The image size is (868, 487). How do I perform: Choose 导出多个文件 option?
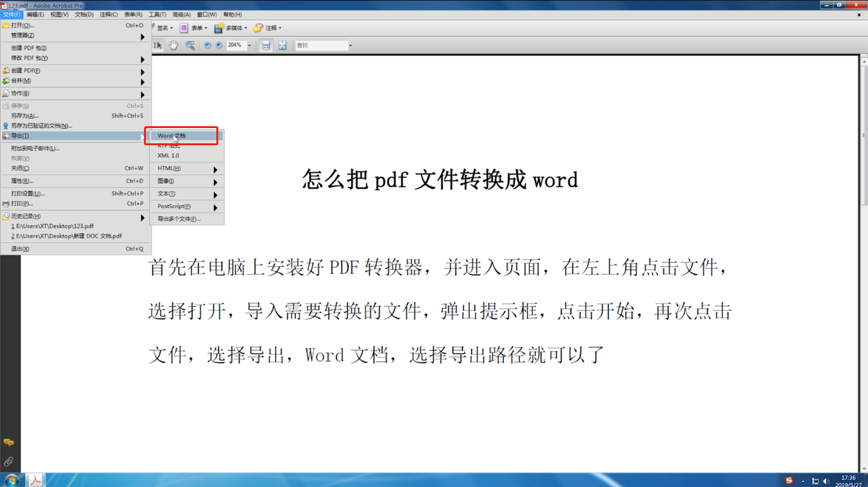point(187,219)
